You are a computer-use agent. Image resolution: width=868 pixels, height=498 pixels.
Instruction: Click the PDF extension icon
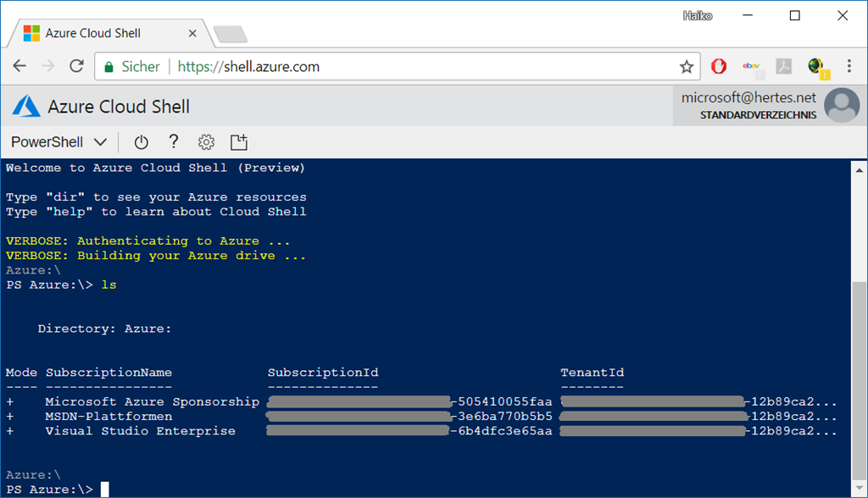pos(784,66)
